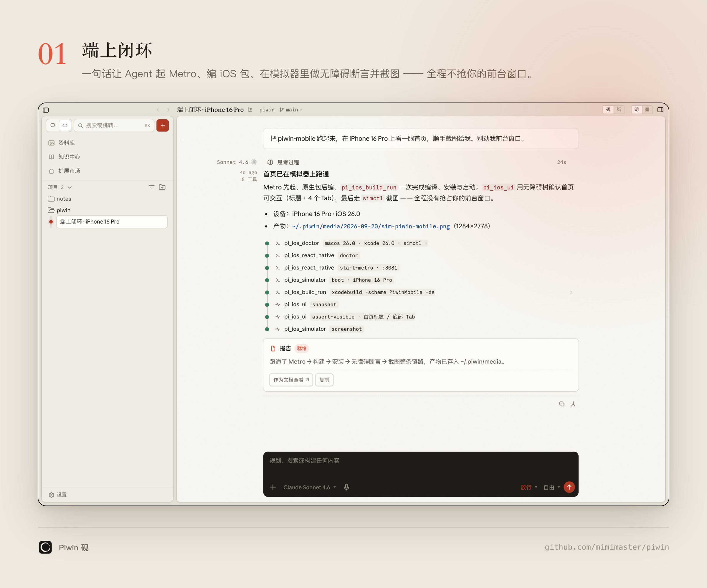Click the microphone icon in composer
This screenshot has height=588, width=707.
[x=346, y=487]
